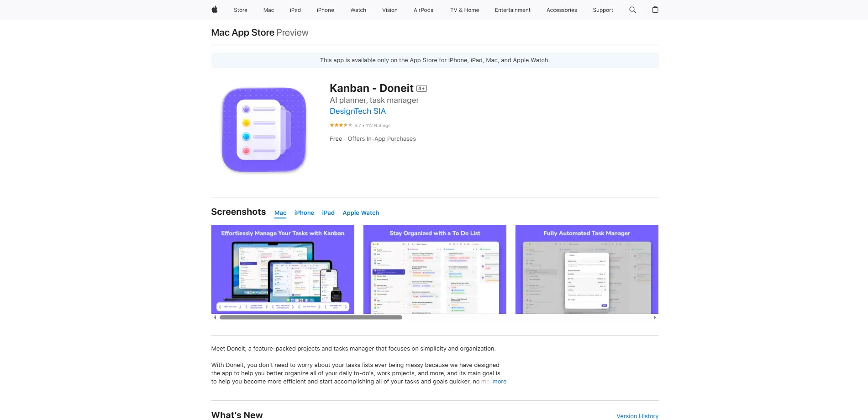Go to the AirPods menu item
Image resolution: width=868 pixels, height=420 pixels.
(x=423, y=10)
